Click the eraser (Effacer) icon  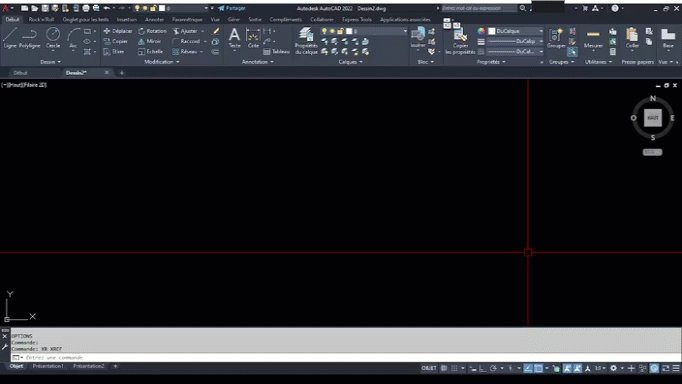point(216,31)
